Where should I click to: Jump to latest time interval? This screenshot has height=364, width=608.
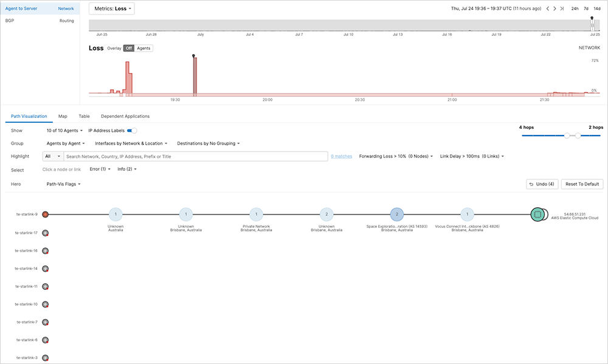tap(562, 9)
